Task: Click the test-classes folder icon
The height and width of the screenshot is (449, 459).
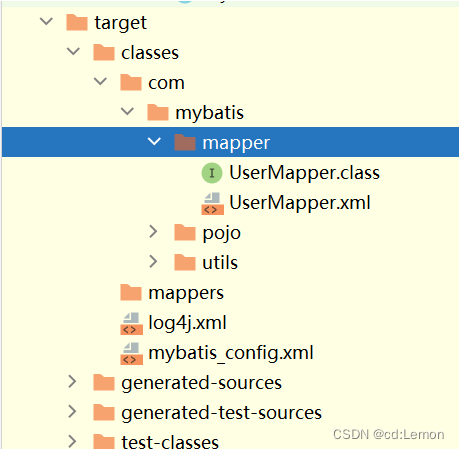Action: (104, 441)
